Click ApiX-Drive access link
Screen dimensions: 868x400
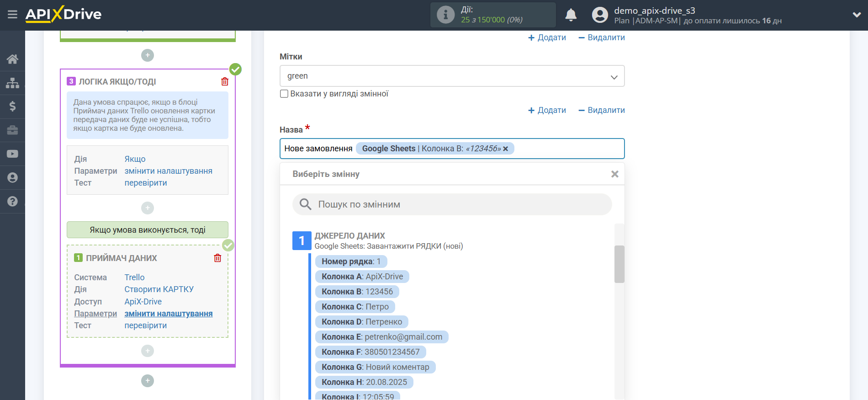coord(143,302)
